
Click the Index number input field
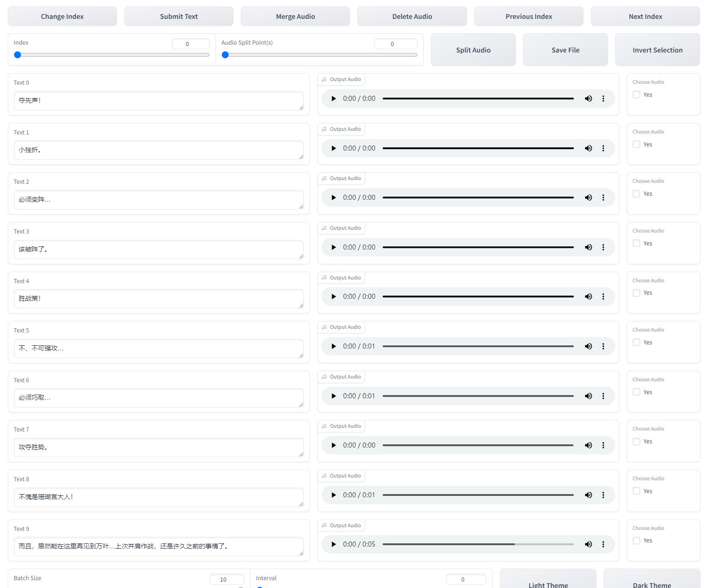point(191,44)
